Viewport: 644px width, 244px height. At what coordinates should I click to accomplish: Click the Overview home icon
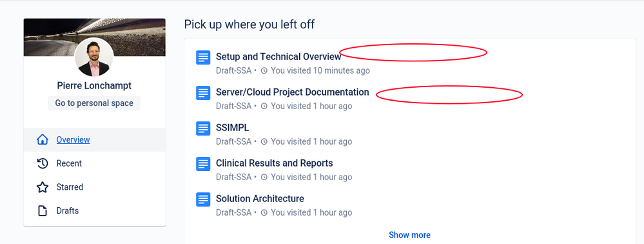click(x=43, y=140)
